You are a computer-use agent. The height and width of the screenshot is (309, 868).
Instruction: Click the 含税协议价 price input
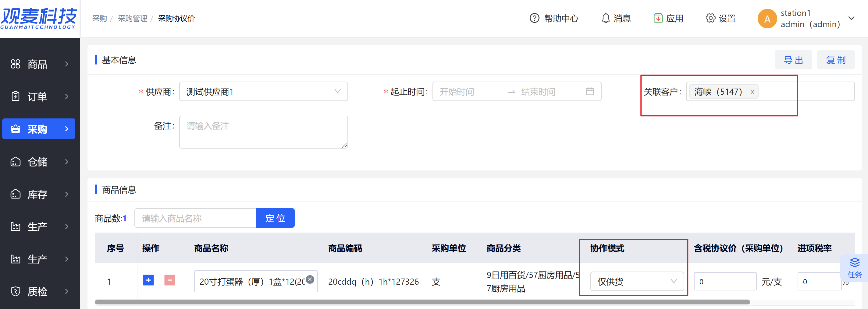coord(725,281)
